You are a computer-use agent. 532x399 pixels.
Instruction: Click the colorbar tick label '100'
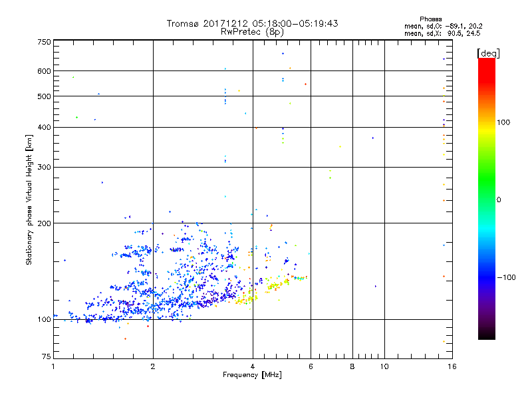tap(503, 122)
